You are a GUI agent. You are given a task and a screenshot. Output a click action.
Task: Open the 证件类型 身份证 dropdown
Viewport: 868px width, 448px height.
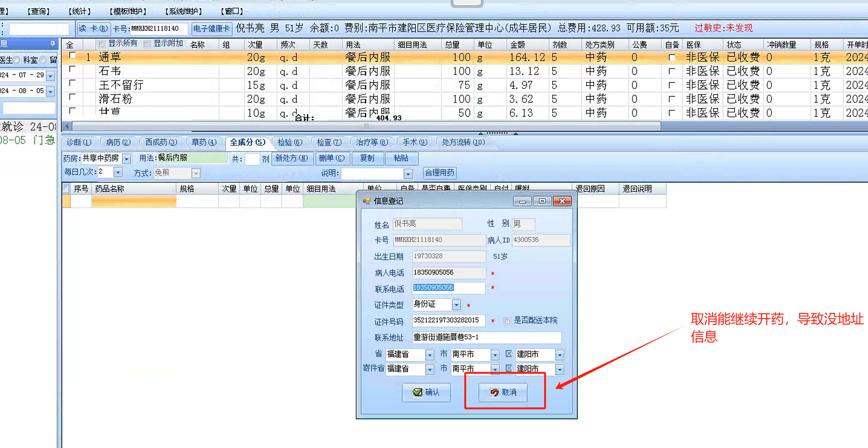(456, 305)
